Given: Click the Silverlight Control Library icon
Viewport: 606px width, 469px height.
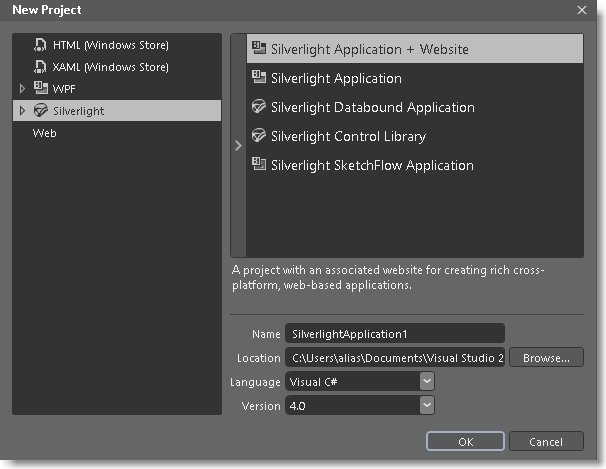Looking at the screenshot, I should (259, 135).
